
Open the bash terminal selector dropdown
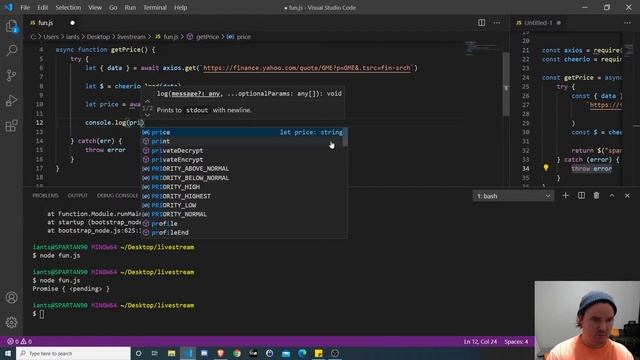(513, 196)
